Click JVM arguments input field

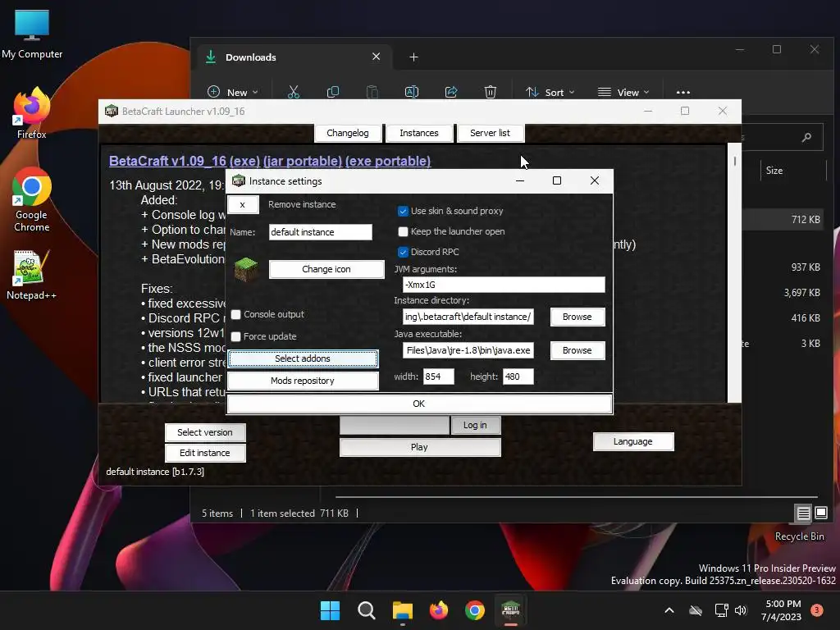pyautogui.click(x=504, y=285)
